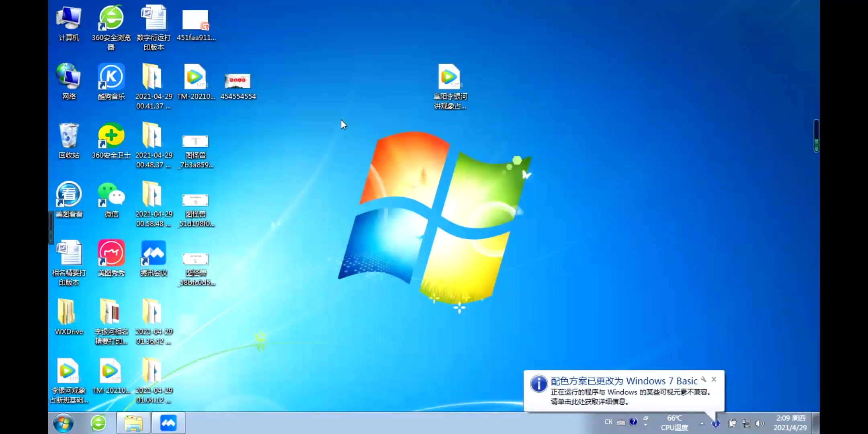This screenshot has height=434, width=868.
Task: Click the Show Desktop strip
Action: (x=815, y=423)
